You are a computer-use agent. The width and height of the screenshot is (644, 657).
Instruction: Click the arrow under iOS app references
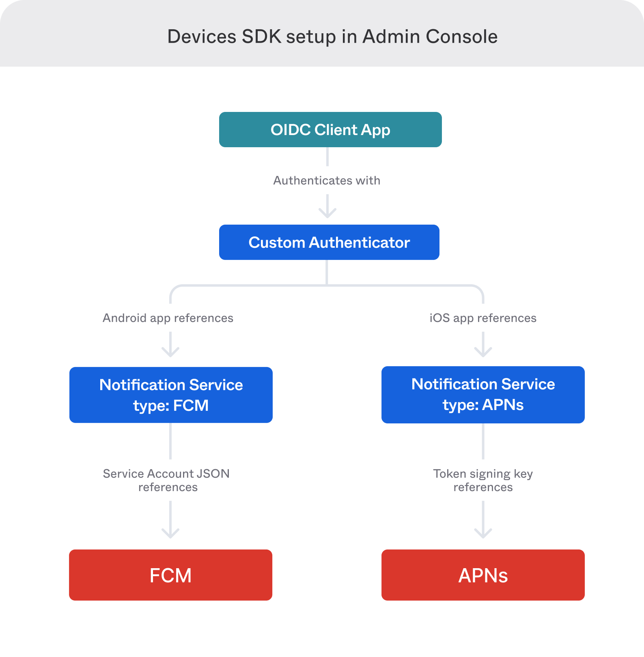[x=483, y=345]
